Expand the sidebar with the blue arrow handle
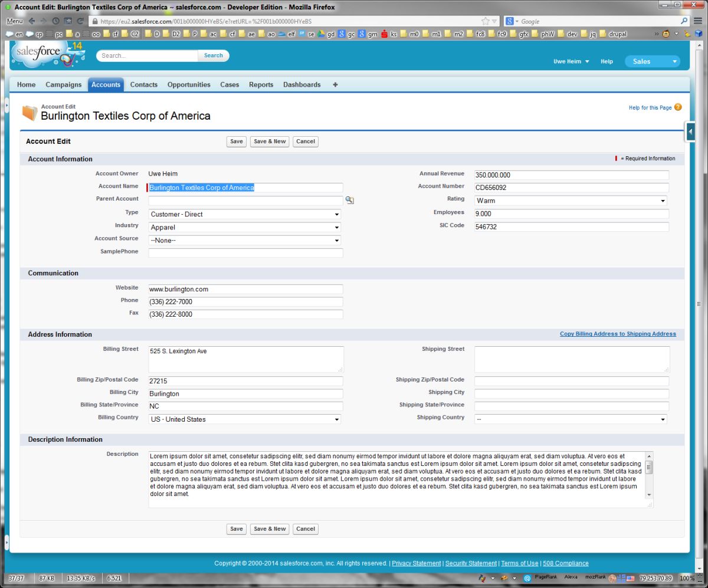The image size is (708, 588). pos(690,132)
